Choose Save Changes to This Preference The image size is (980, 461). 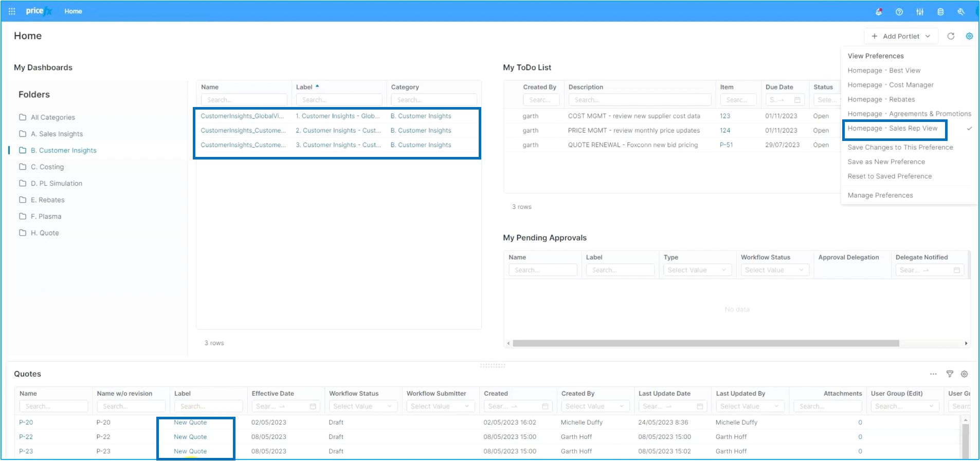point(900,147)
